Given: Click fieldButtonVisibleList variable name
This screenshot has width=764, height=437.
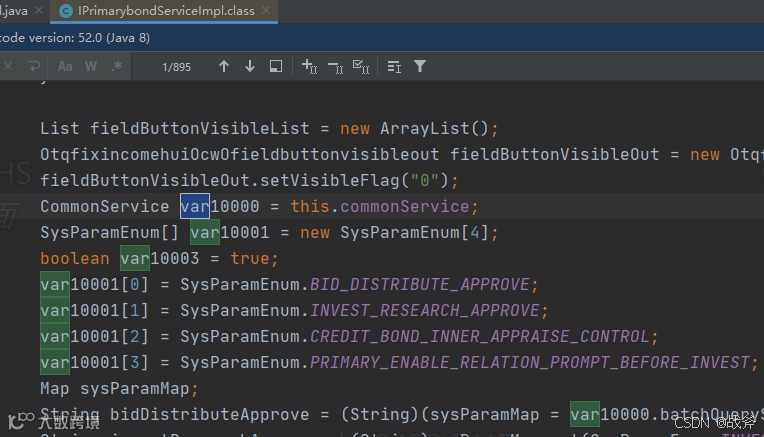Looking at the screenshot, I should pyautogui.click(x=199, y=129).
